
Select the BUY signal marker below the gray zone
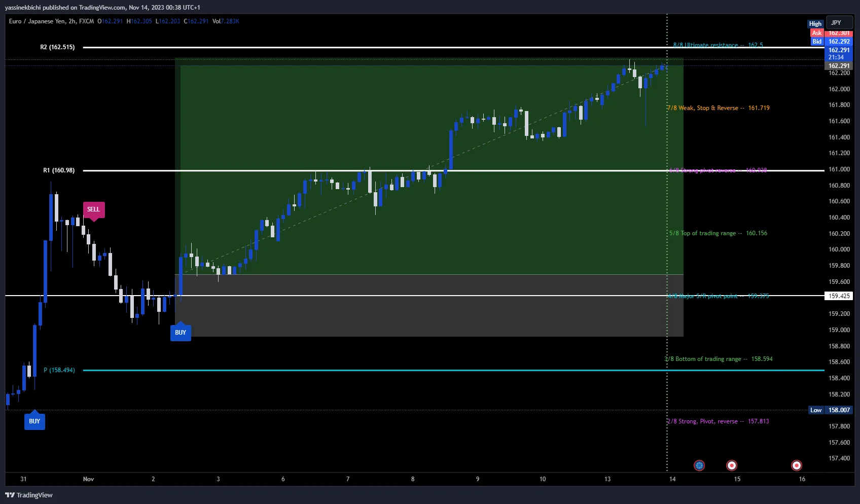[x=181, y=333]
